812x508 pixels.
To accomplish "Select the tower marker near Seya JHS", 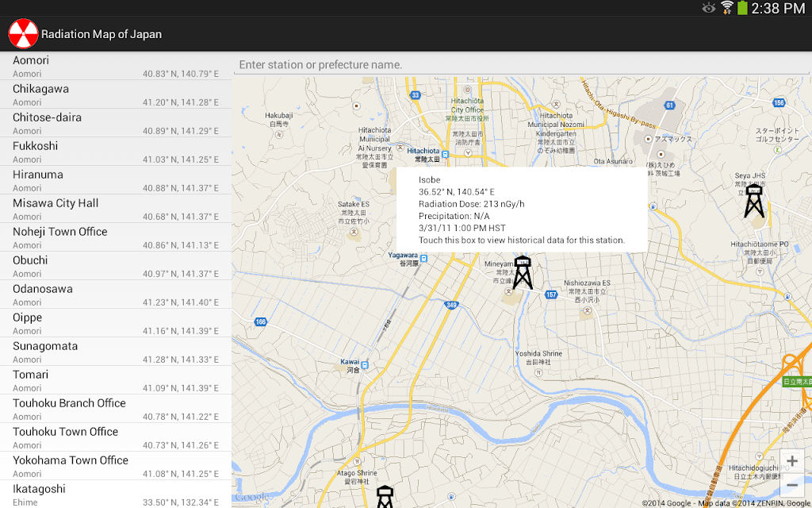I will pyautogui.click(x=754, y=201).
